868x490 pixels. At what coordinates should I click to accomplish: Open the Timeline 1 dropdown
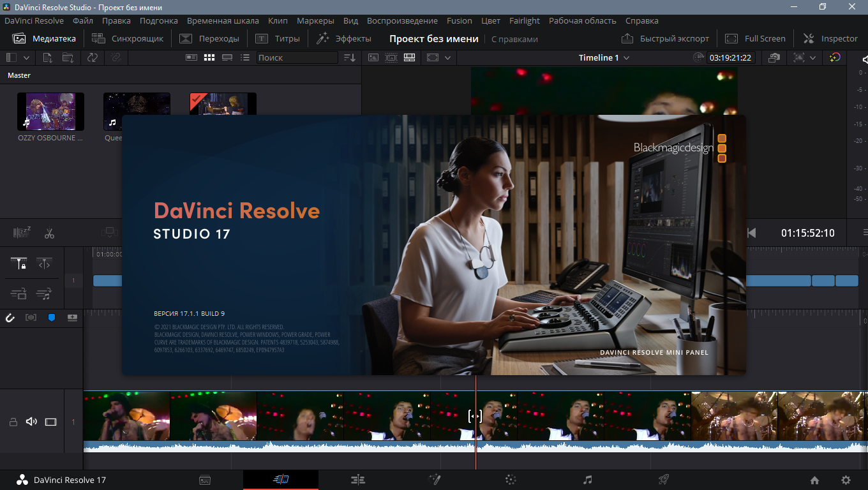coord(604,57)
